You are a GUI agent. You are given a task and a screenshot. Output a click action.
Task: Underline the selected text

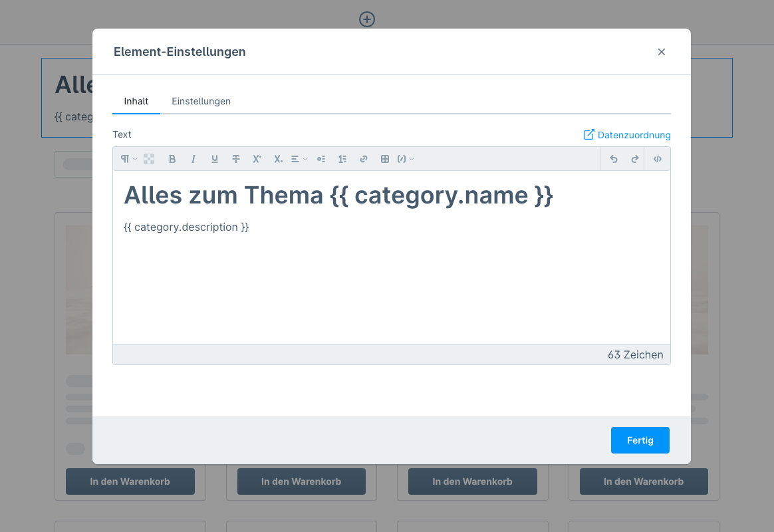pos(215,159)
